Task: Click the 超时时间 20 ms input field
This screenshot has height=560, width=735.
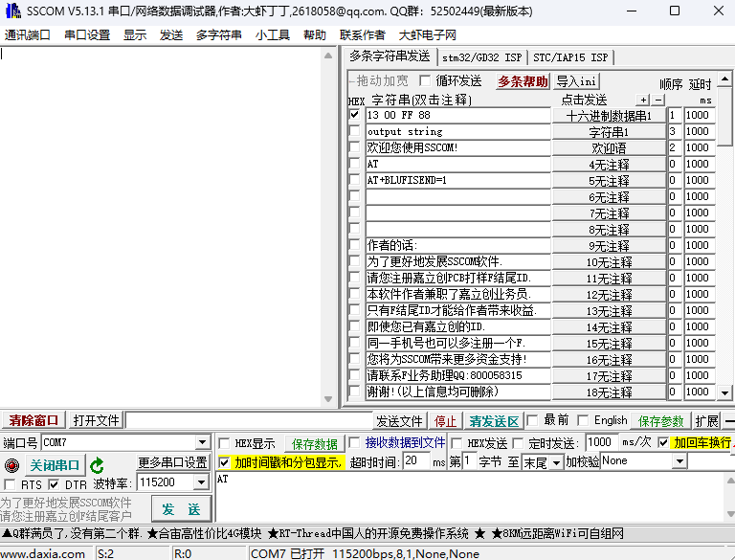Action: click(416, 460)
